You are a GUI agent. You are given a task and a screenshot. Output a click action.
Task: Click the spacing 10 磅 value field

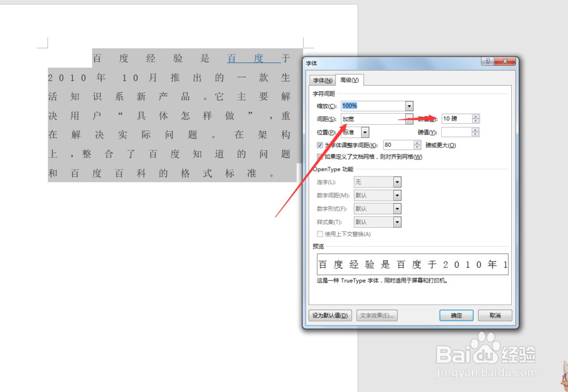[x=457, y=119]
